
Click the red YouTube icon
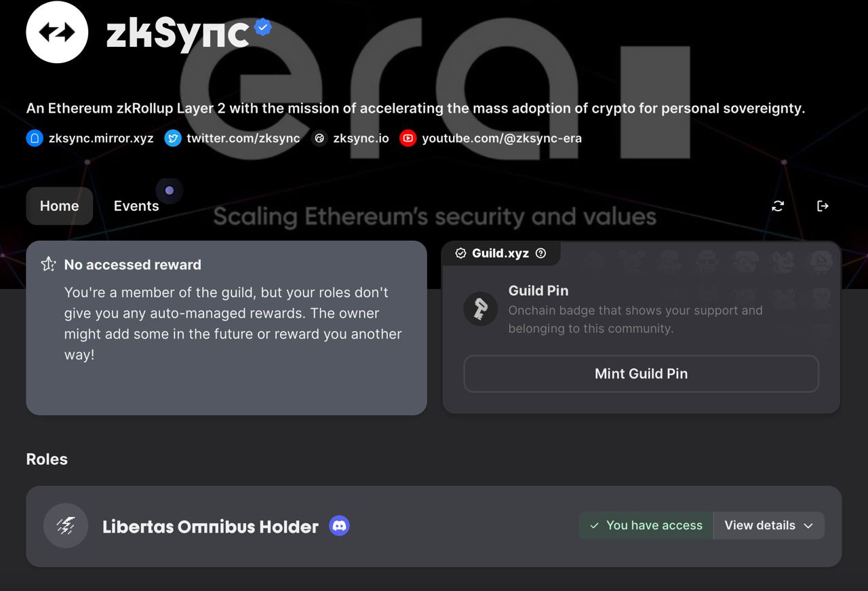408,138
